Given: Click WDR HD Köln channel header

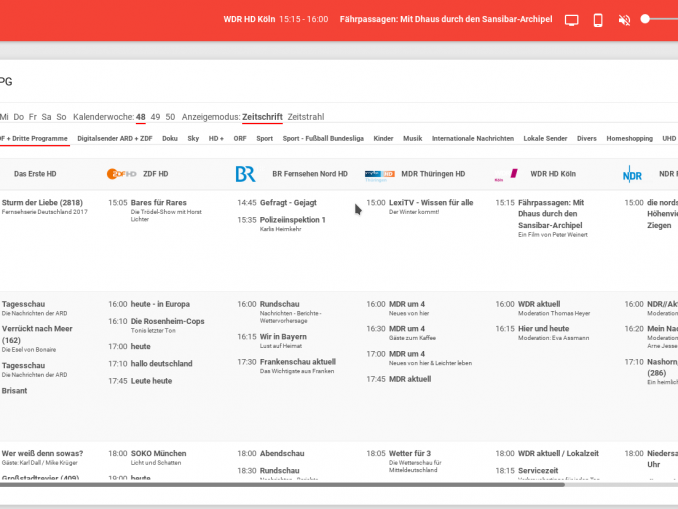Looking at the screenshot, I should [553, 174].
